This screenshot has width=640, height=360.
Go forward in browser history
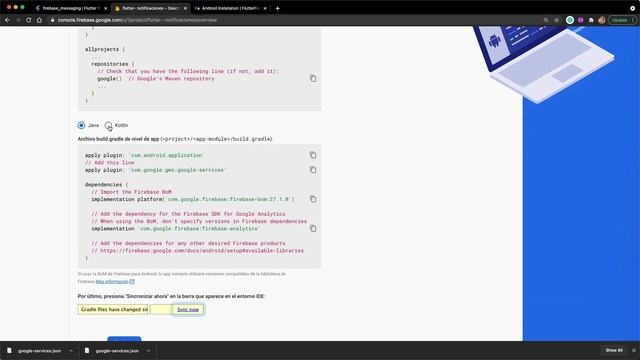[x=18, y=20]
